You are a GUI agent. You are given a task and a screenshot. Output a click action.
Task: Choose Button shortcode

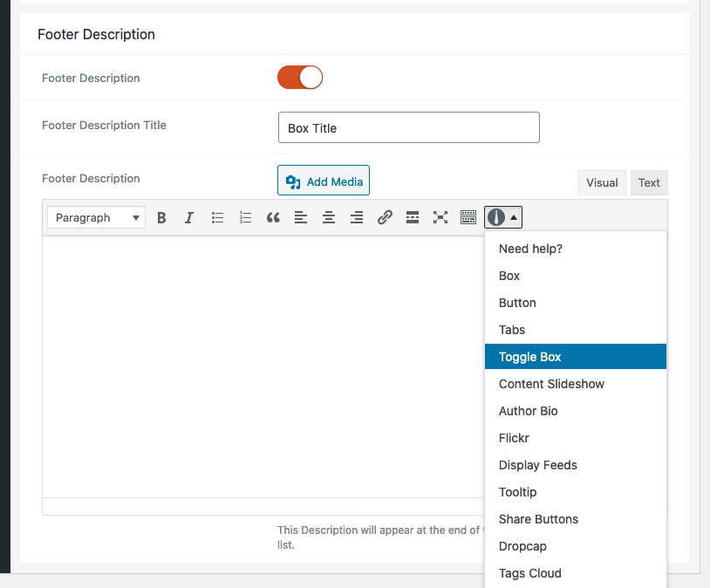576,303
